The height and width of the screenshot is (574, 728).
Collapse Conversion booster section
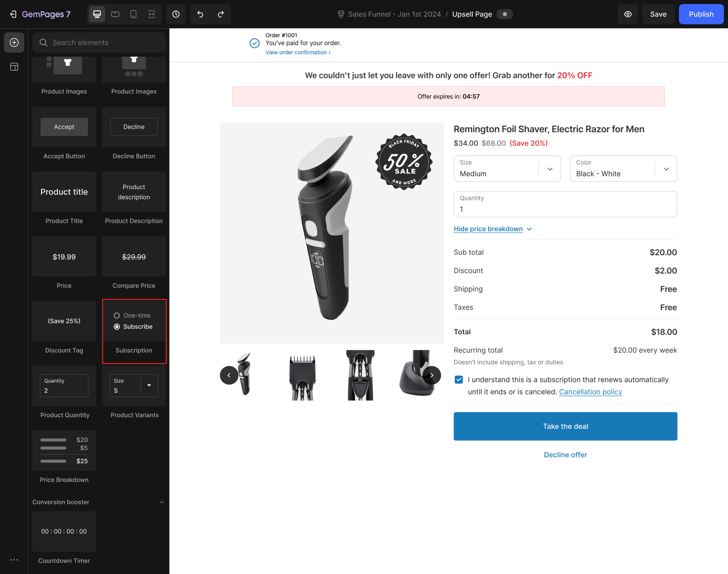click(162, 502)
